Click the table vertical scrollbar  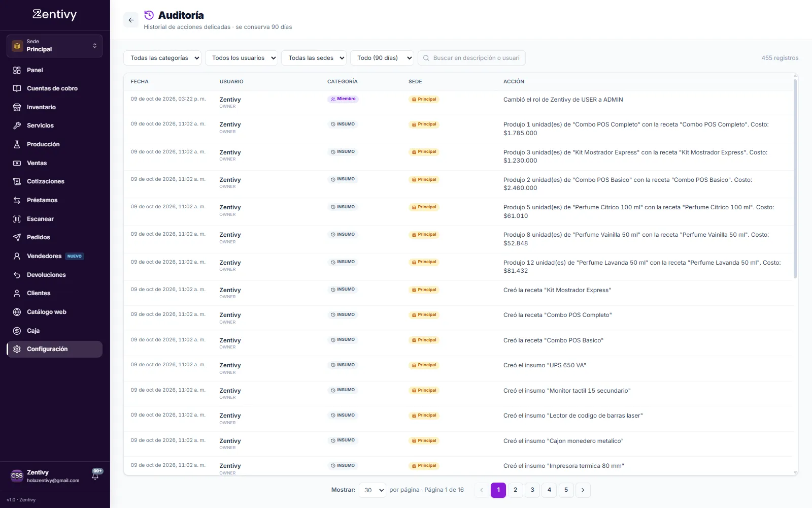point(795,178)
